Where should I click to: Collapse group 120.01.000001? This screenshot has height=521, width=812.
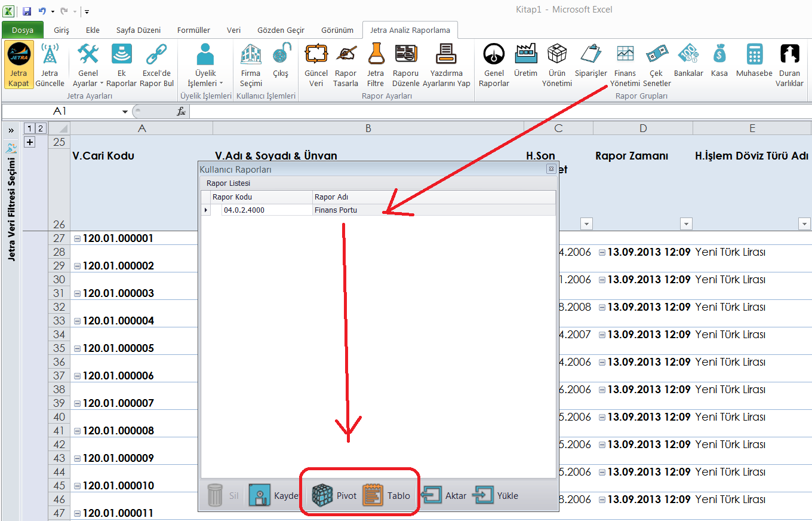pyautogui.click(x=77, y=239)
